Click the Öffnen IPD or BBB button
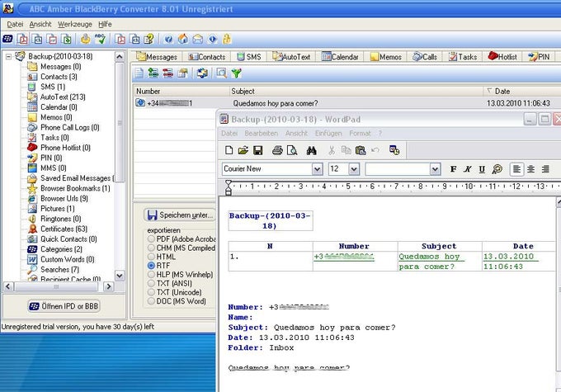 point(64,306)
